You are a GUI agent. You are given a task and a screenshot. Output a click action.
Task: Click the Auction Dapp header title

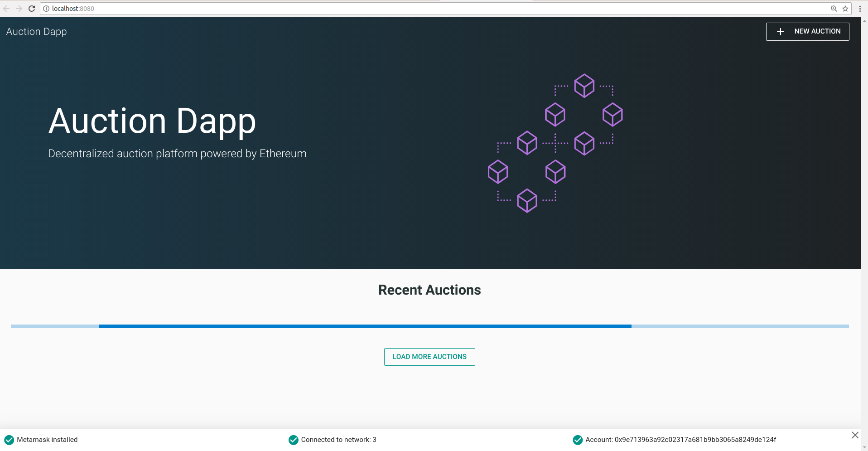(x=36, y=31)
